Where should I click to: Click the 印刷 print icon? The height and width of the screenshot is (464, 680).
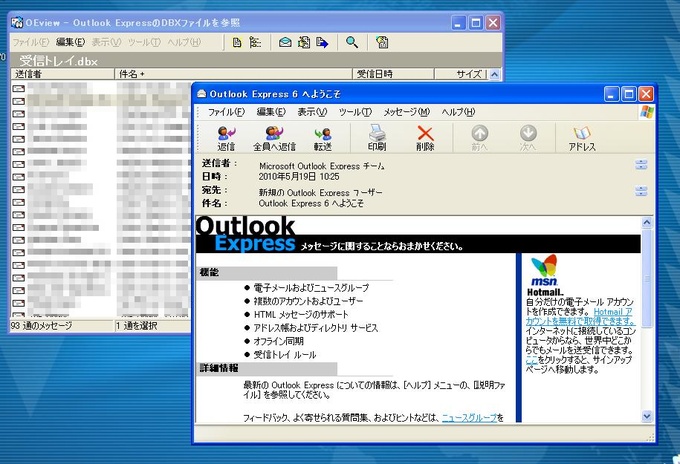[377, 138]
